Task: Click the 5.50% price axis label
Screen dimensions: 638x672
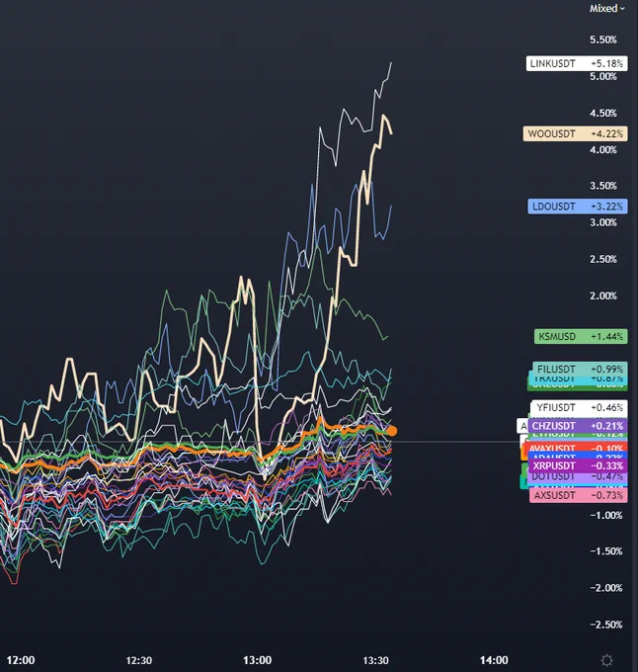Action: (x=603, y=40)
